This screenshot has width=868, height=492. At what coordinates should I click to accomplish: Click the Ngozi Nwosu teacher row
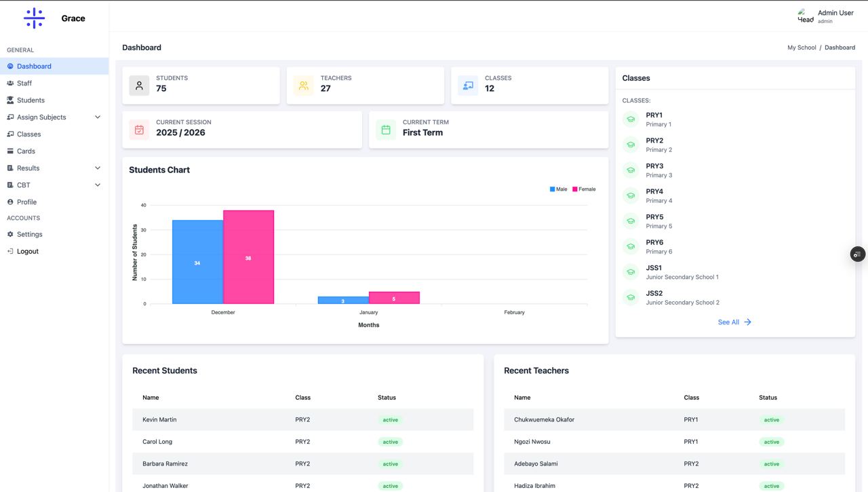coord(674,442)
